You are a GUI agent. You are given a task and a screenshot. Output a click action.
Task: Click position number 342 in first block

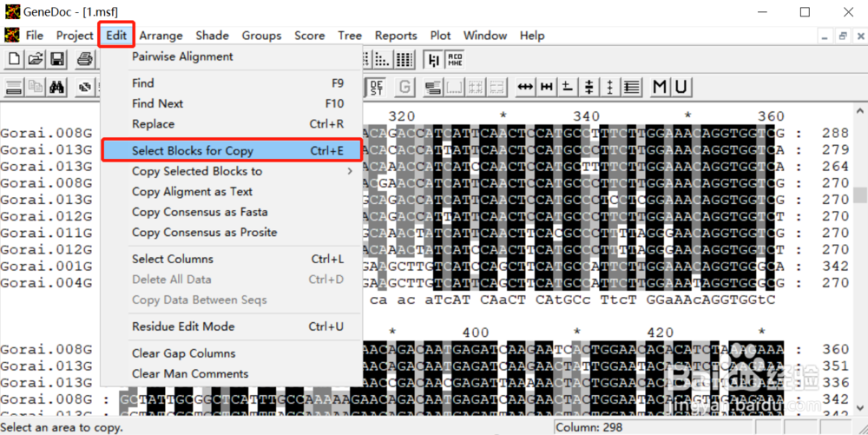835,267
